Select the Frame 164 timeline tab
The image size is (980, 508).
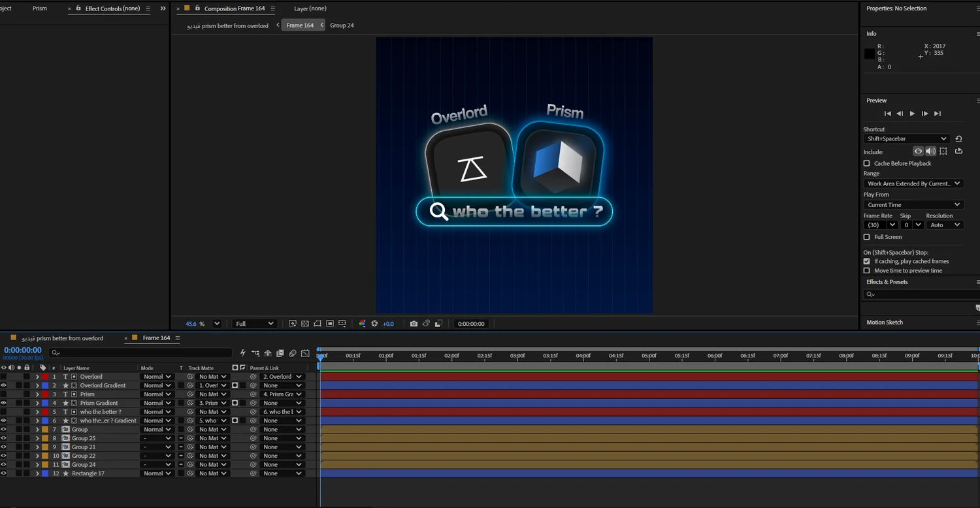click(x=156, y=338)
